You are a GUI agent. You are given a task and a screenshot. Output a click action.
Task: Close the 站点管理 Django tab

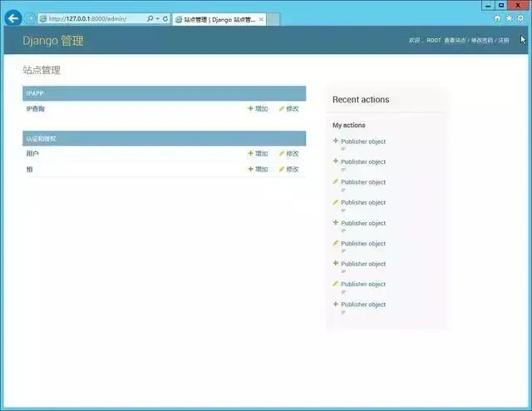pos(261,19)
